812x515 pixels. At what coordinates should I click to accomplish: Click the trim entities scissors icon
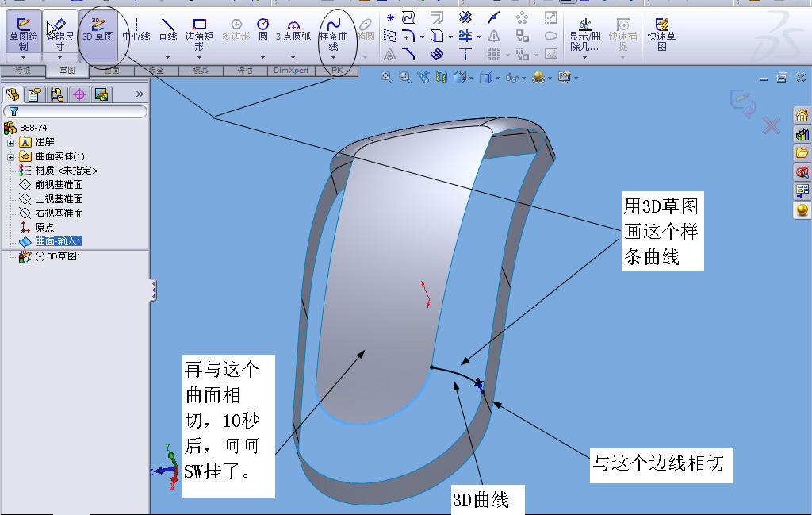click(x=465, y=36)
